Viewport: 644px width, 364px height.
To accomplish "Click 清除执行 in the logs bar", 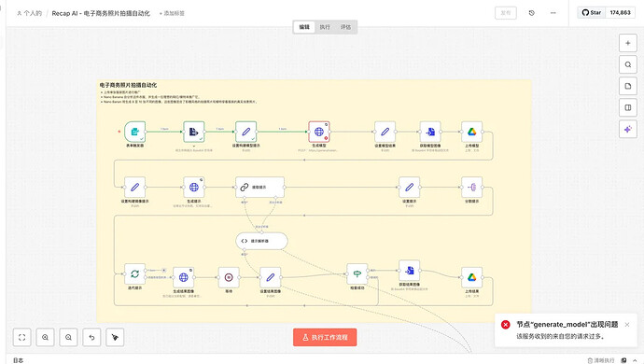I will pos(601,360).
